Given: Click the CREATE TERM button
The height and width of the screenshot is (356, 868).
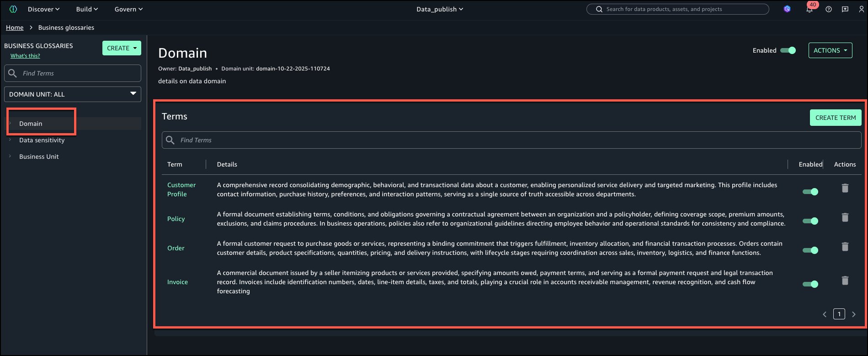Looking at the screenshot, I should (x=836, y=118).
